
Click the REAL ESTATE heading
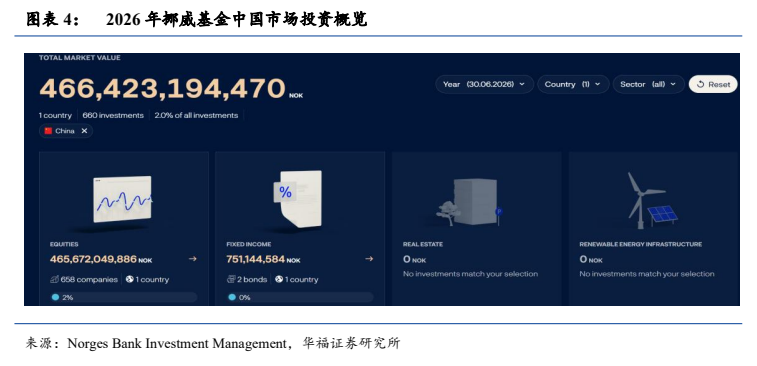423,244
